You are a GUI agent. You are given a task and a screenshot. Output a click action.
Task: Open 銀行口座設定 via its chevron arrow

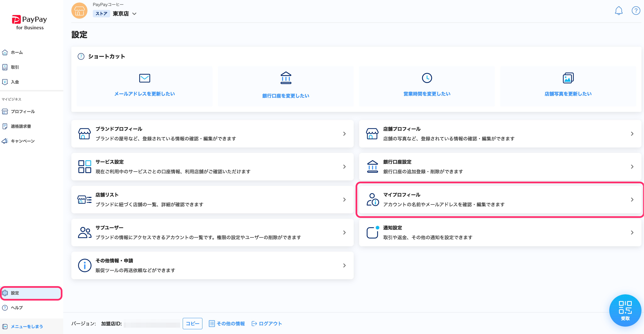click(x=632, y=167)
